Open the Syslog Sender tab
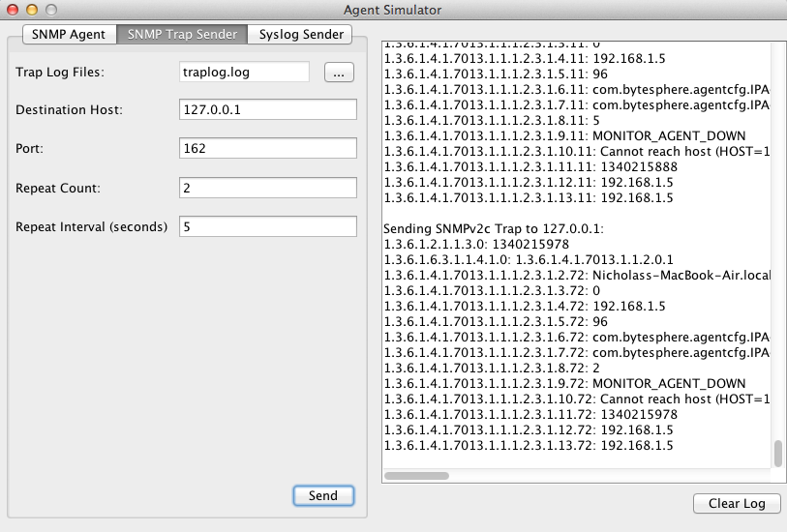This screenshot has height=532, width=787. pyautogui.click(x=300, y=34)
